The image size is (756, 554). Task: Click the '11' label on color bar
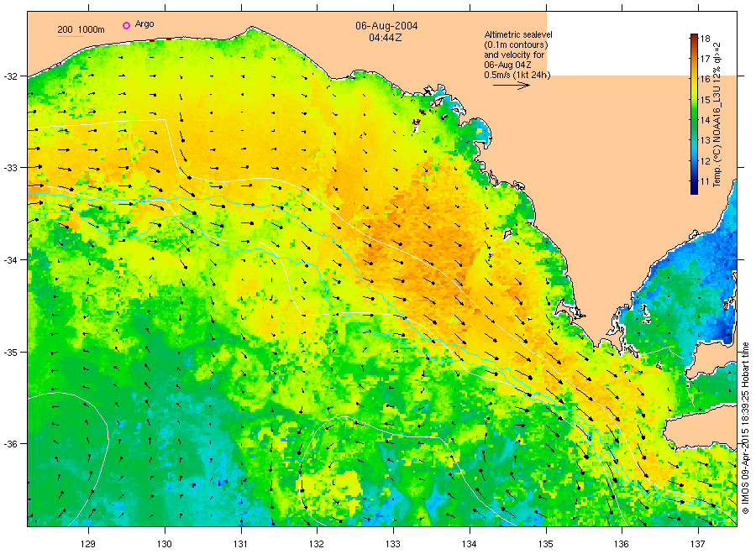point(705,181)
